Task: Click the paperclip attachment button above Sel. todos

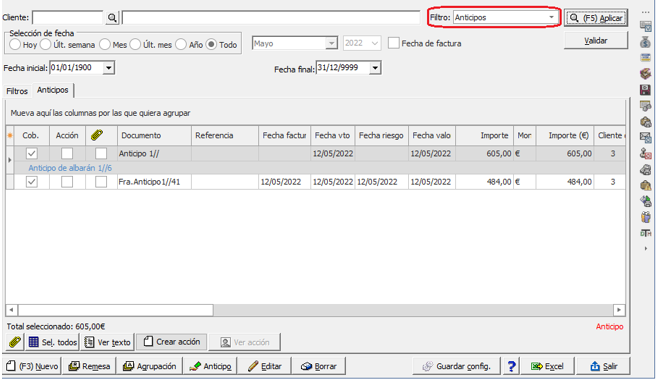Action: (x=15, y=342)
